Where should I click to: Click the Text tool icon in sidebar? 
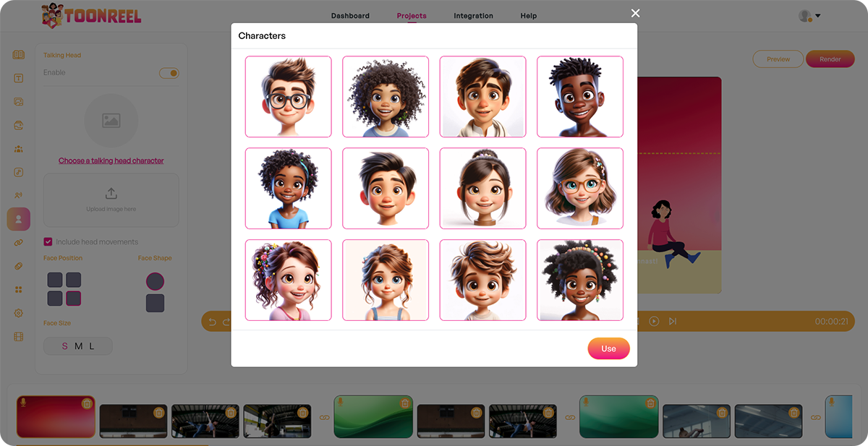(19, 78)
